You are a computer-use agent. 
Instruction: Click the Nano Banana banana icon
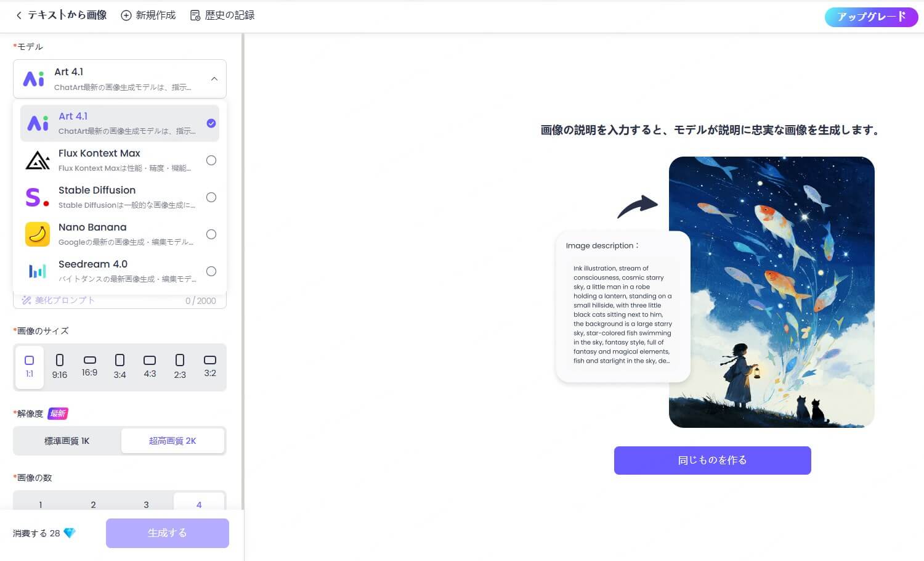[x=37, y=234]
